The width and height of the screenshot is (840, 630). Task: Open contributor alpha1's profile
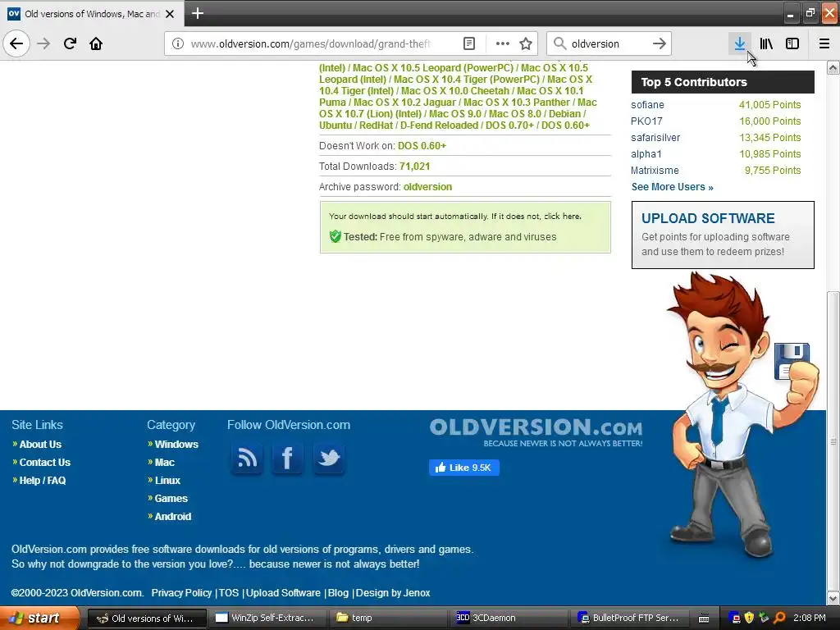[646, 154]
